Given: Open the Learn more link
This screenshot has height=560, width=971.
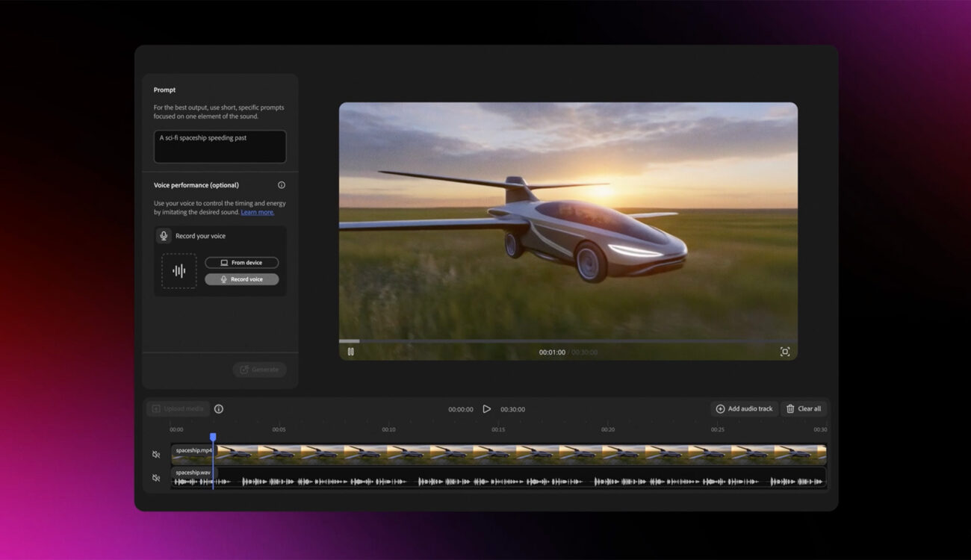Looking at the screenshot, I should pos(258,212).
